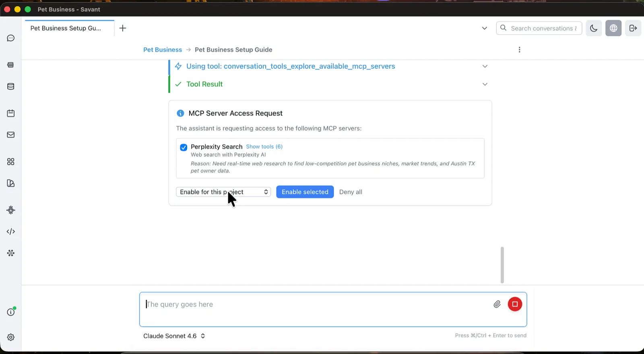The height and width of the screenshot is (354, 644).
Task: Attach a file with paperclip icon
Action: coord(497,304)
